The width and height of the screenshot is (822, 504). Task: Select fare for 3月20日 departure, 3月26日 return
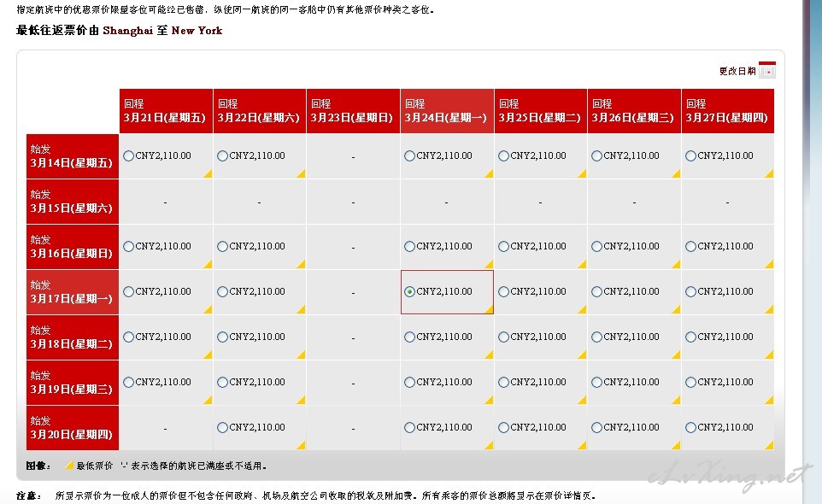tap(596, 427)
